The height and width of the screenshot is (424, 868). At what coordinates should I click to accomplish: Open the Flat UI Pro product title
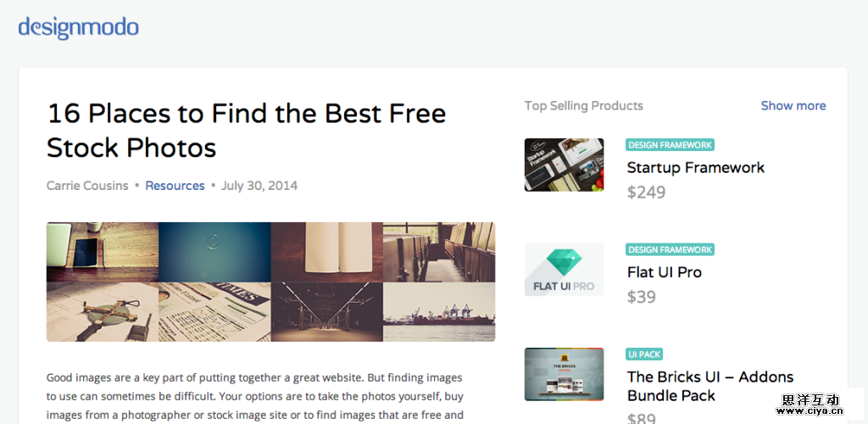pos(664,272)
